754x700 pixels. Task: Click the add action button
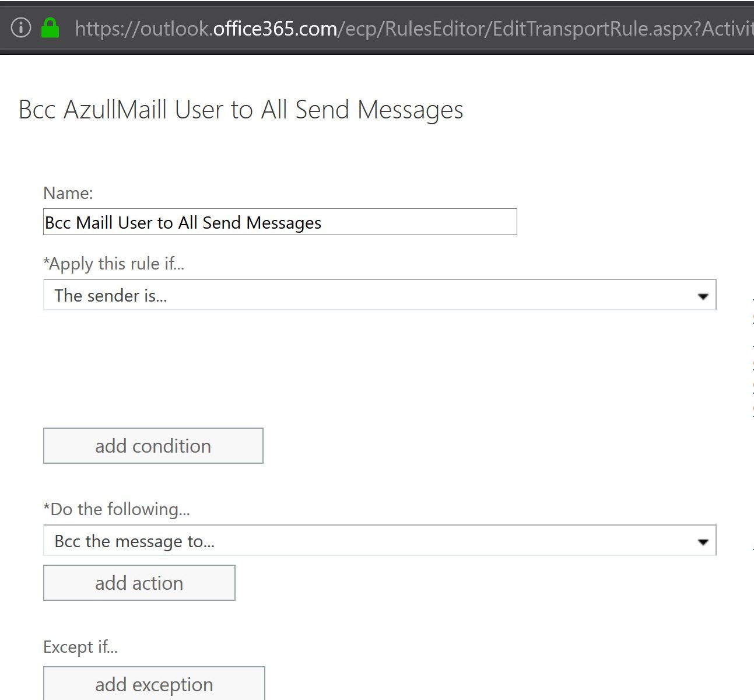click(x=139, y=583)
